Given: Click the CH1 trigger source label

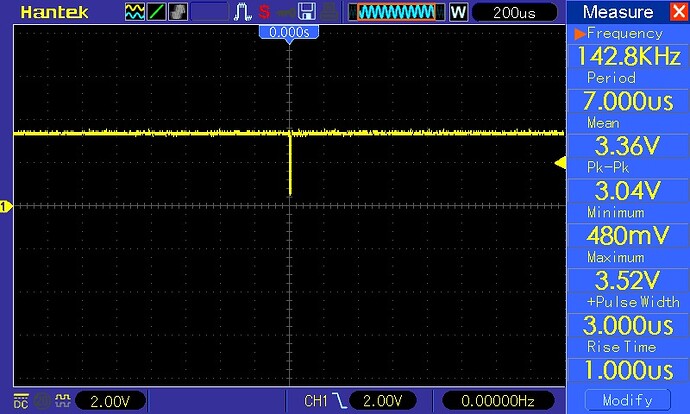Looking at the screenshot, I should pos(316,401).
